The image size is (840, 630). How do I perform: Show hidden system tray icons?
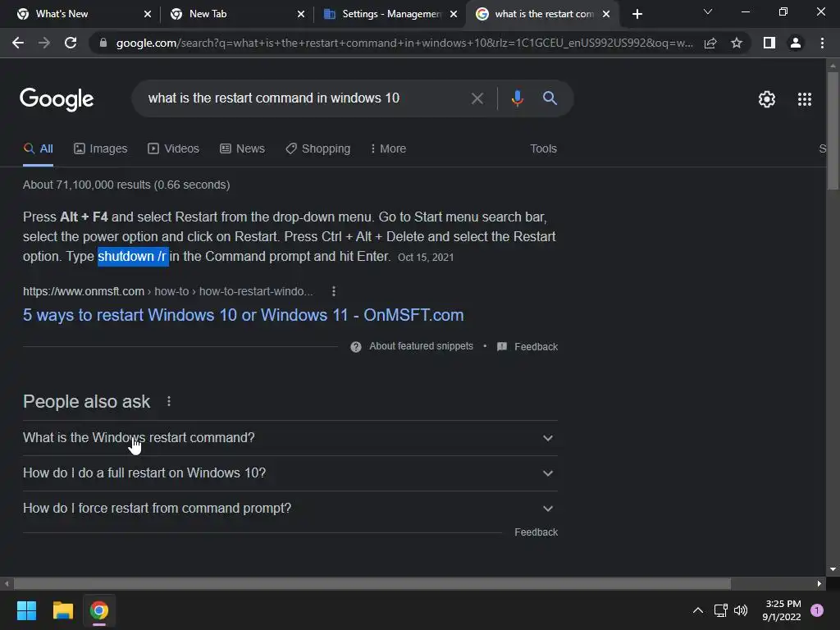tap(698, 610)
